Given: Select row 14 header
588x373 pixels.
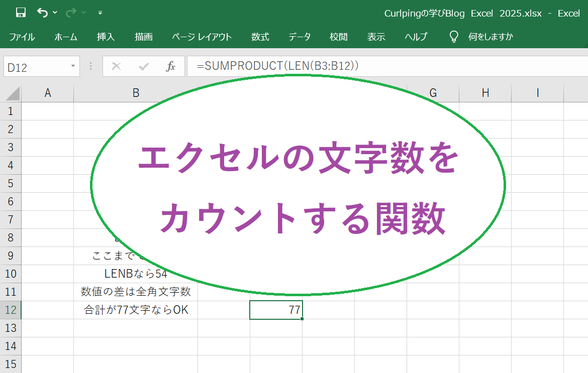Looking at the screenshot, I should pos(11,346).
